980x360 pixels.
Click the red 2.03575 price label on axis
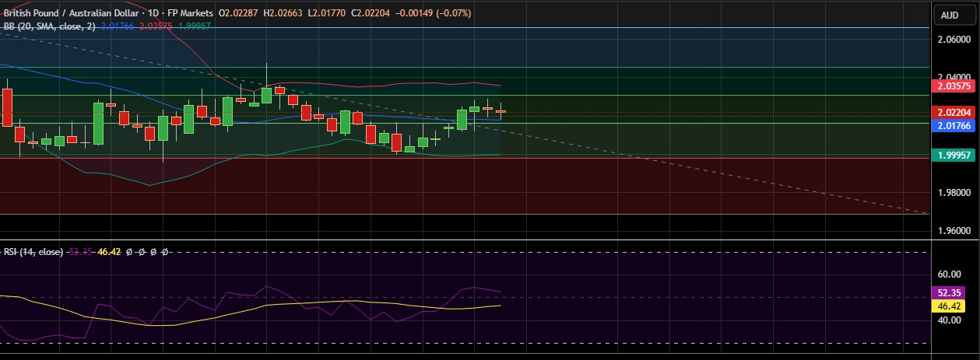tap(954, 86)
